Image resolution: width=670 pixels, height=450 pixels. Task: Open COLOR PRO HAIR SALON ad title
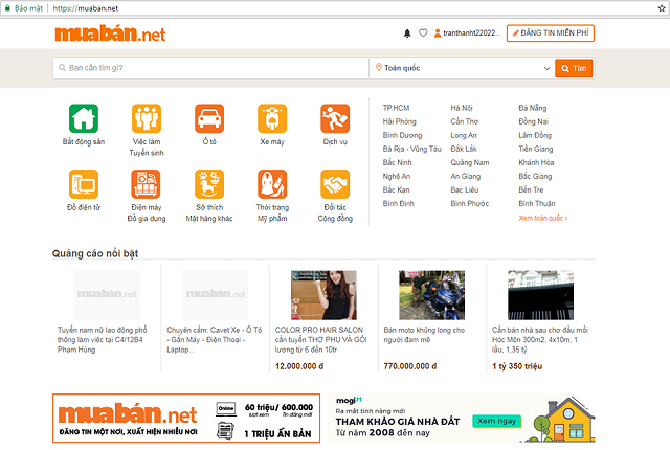click(320, 340)
